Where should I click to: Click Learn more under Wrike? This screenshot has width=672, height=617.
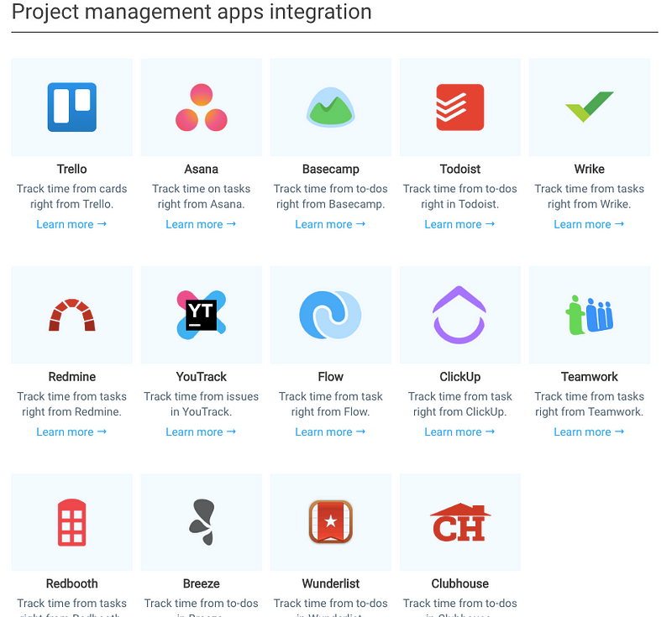point(589,224)
